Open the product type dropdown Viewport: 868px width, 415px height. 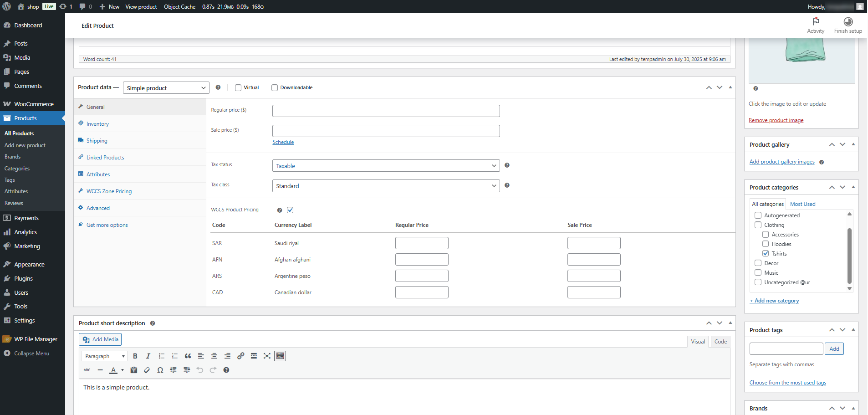pos(166,88)
